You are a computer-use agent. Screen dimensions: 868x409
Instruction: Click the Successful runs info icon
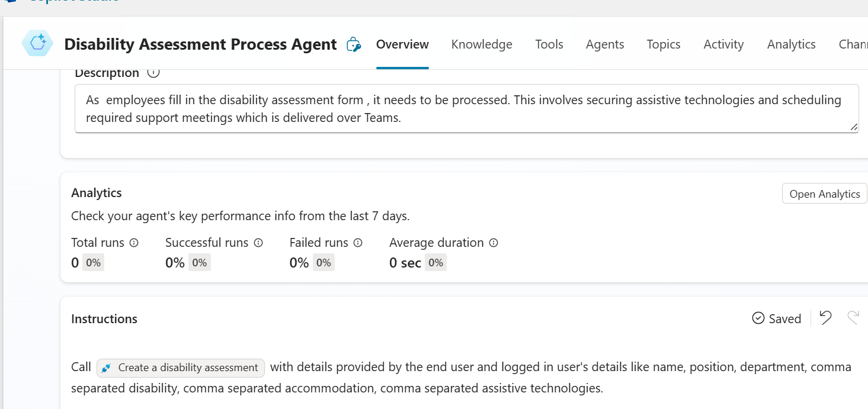(258, 243)
